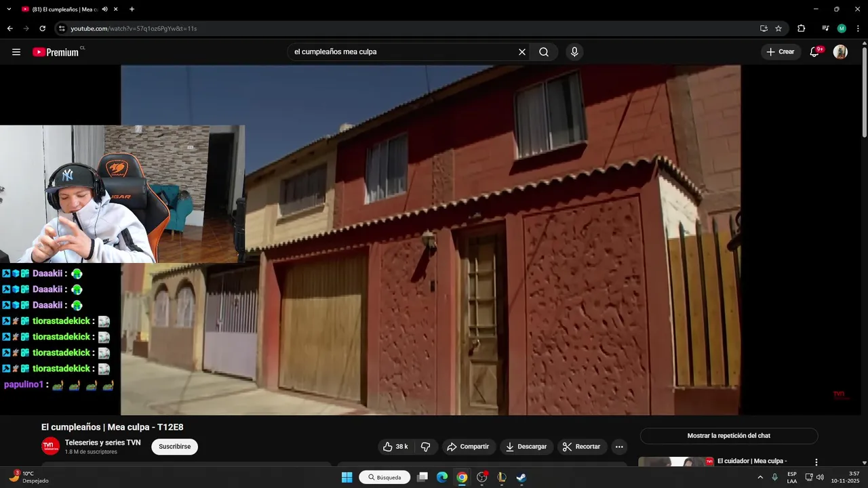Open the notifications bell
Image resolution: width=868 pixels, height=488 pixels.
815,52
